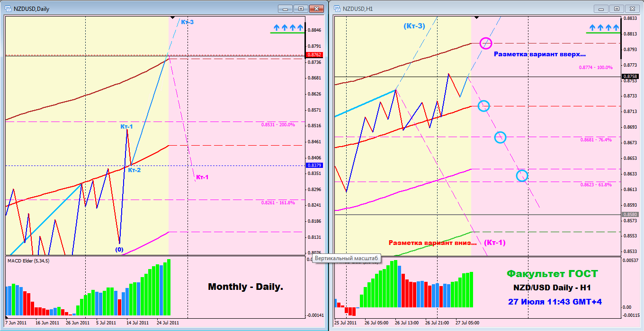Click the 26 Jul 13:00 time in H1 chart
The image size is (644, 331).
click(x=407, y=323)
